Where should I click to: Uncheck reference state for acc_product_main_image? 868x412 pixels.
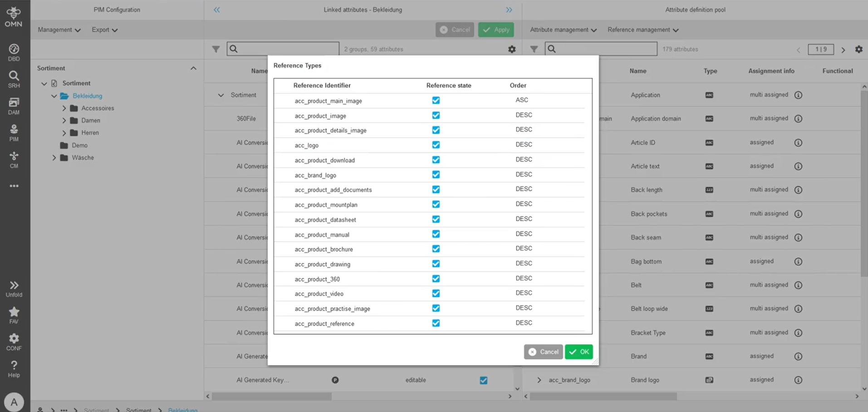pos(436,100)
